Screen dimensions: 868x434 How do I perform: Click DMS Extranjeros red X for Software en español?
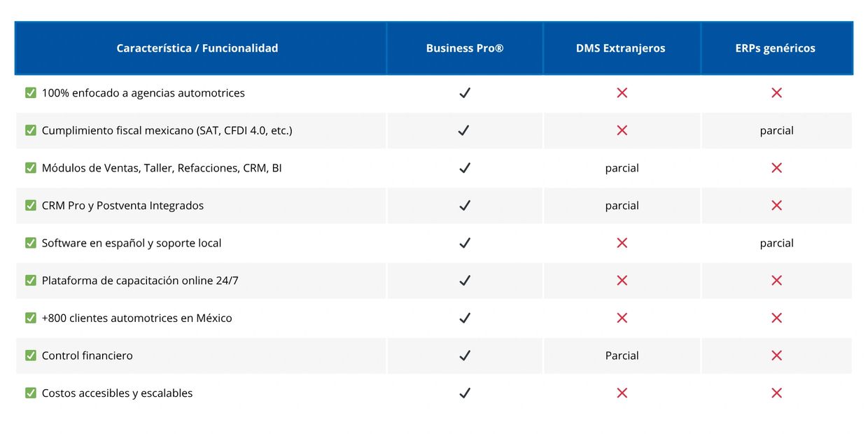622,243
